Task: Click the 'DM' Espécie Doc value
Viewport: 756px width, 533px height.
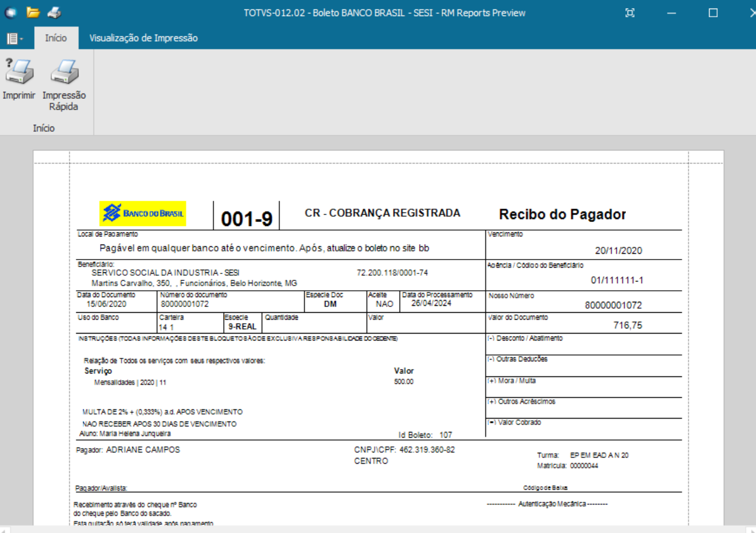Action: coord(330,304)
